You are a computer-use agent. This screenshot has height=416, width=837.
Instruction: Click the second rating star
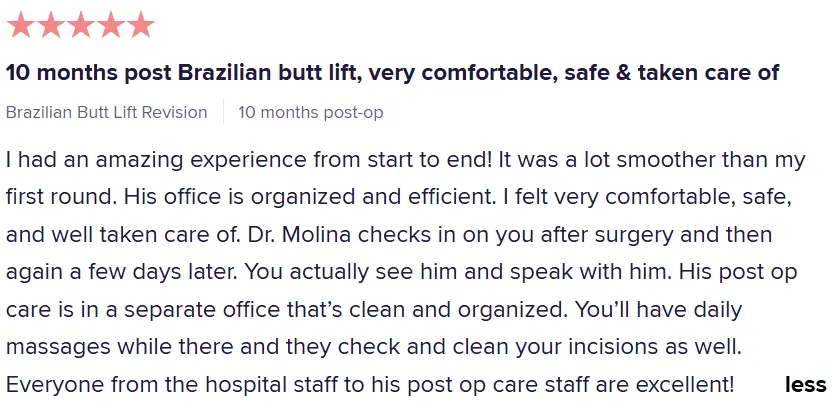[x=51, y=25]
